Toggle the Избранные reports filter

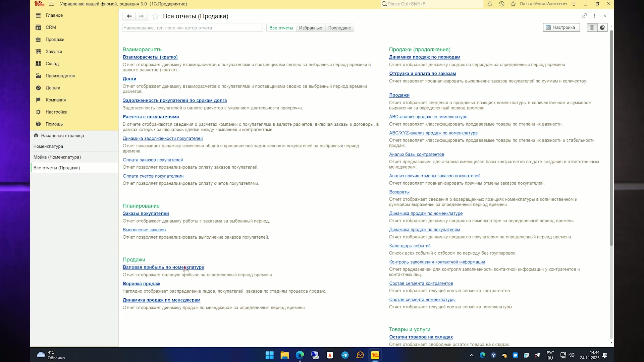[310, 28]
